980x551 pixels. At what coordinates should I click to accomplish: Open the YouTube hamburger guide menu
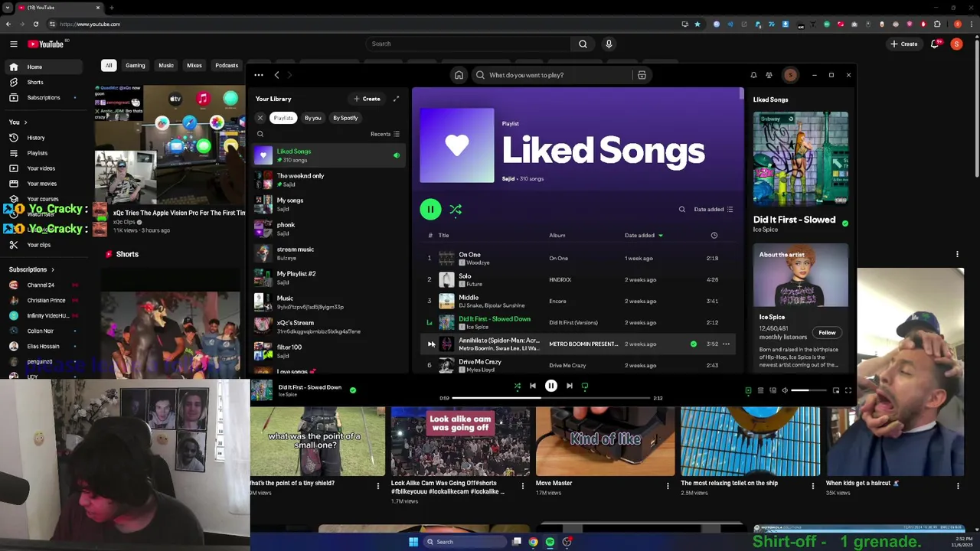coord(13,44)
